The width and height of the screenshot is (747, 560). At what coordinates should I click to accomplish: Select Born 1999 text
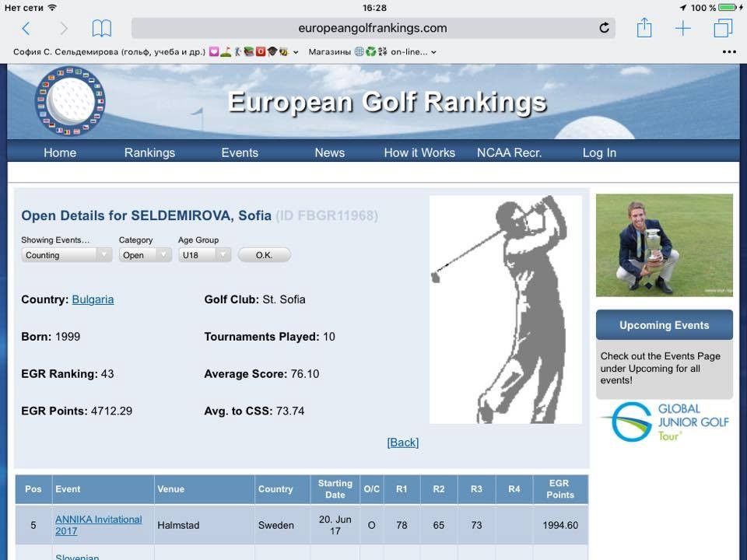tap(51, 337)
